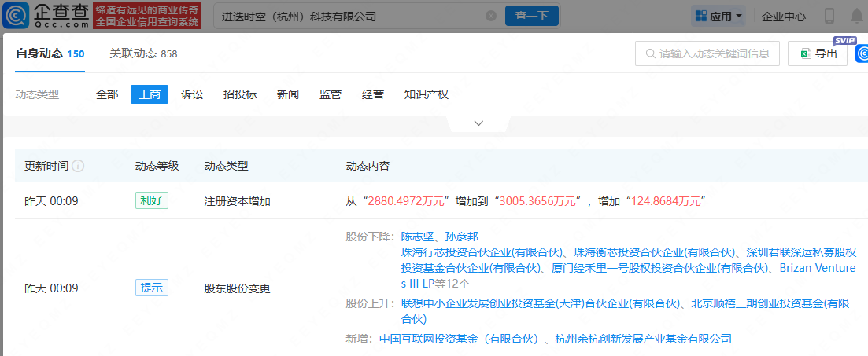
Task: Open notifications via the bell icon
Action: tap(856, 16)
